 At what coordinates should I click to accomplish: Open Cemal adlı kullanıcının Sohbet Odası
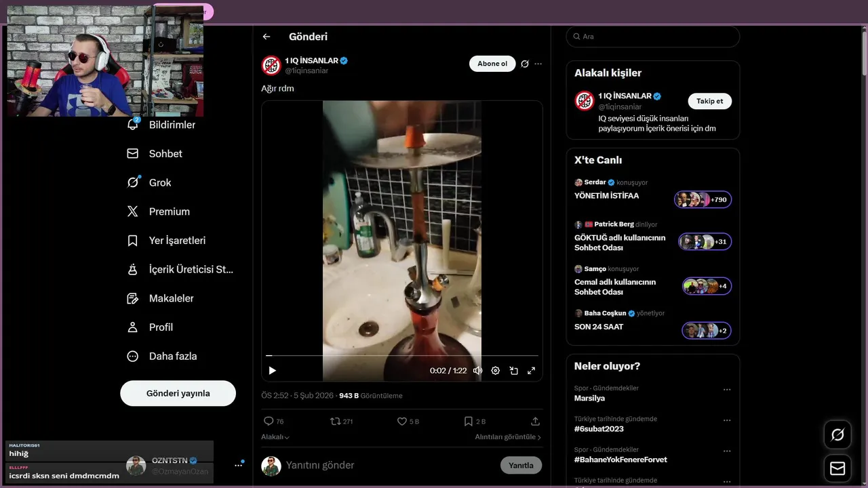click(615, 287)
